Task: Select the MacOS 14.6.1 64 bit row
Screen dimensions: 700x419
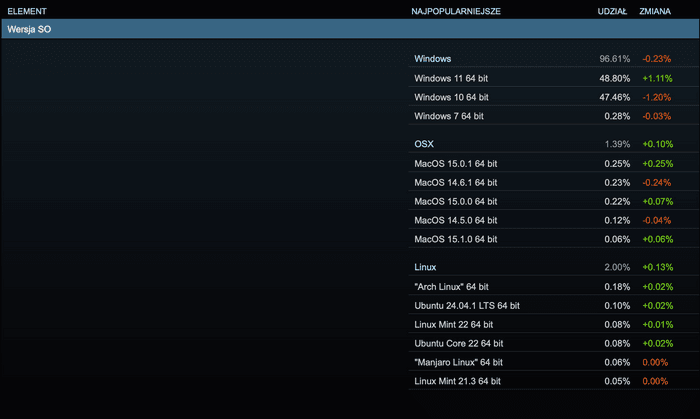Action: (x=553, y=183)
